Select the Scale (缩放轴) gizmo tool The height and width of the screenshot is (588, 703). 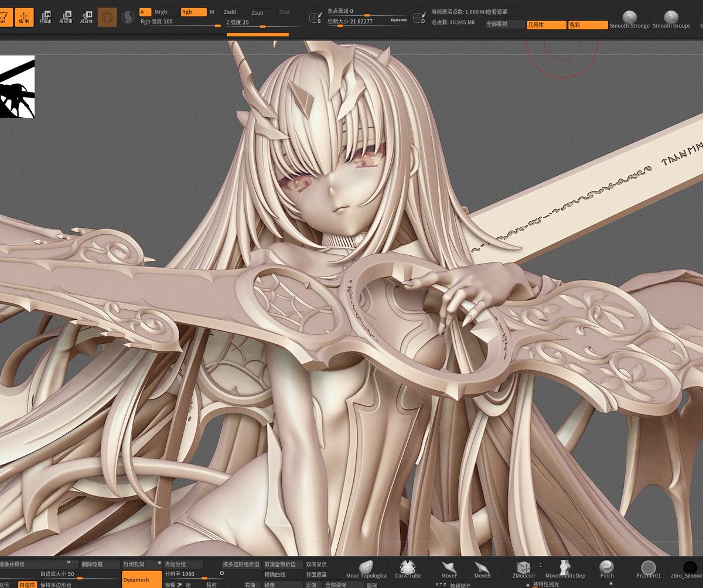click(66, 18)
